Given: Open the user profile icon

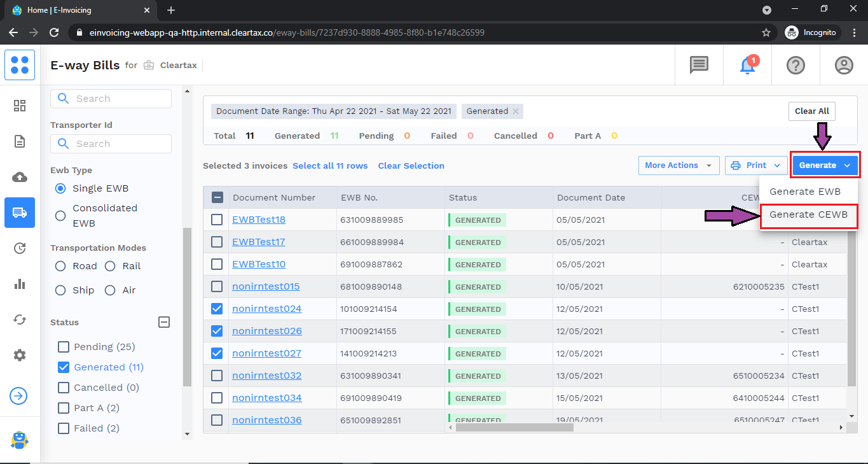Looking at the screenshot, I should point(844,66).
